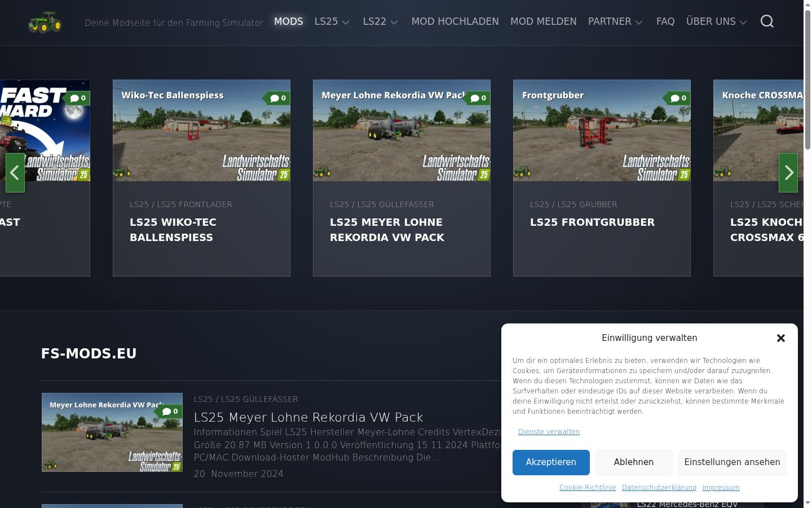812x508 pixels.
Task: Open the LS25 navigation item
Action: (326, 21)
